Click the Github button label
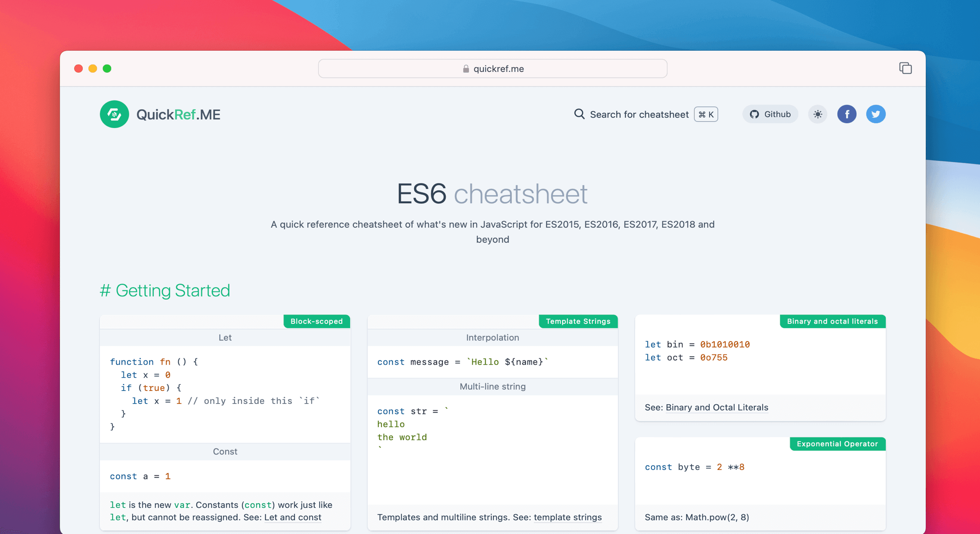The image size is (980, 534). 777,114
